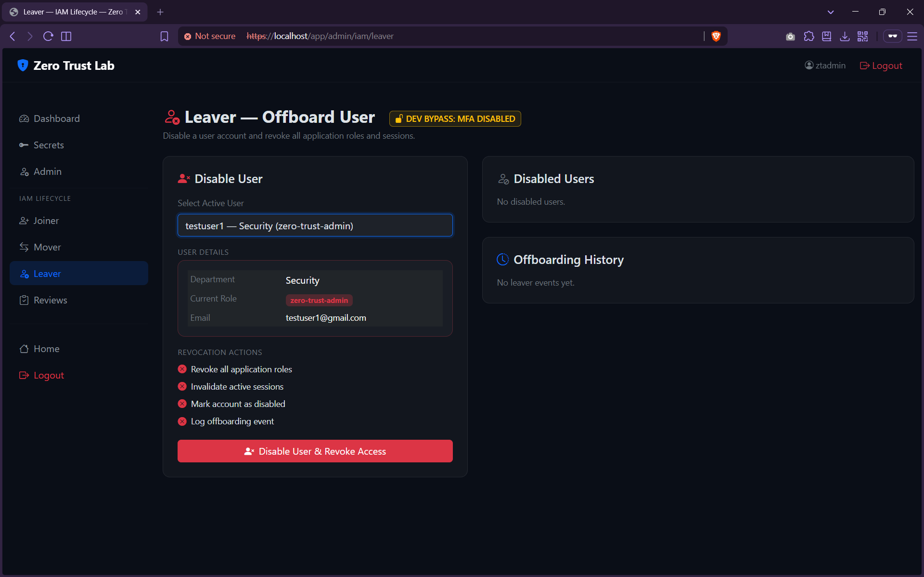Open the Mover sidebar item

pos(47,247)
